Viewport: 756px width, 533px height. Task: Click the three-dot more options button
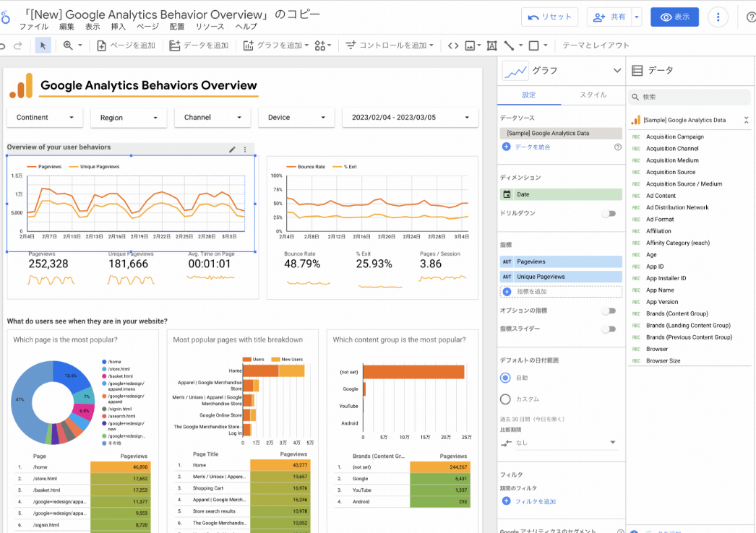click(x=718, y=17)
